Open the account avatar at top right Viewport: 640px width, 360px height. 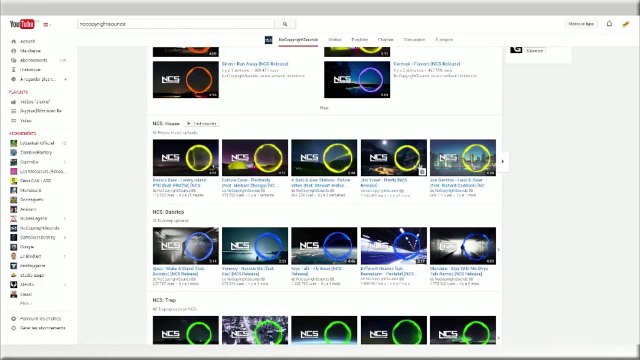tap(625, 24)
